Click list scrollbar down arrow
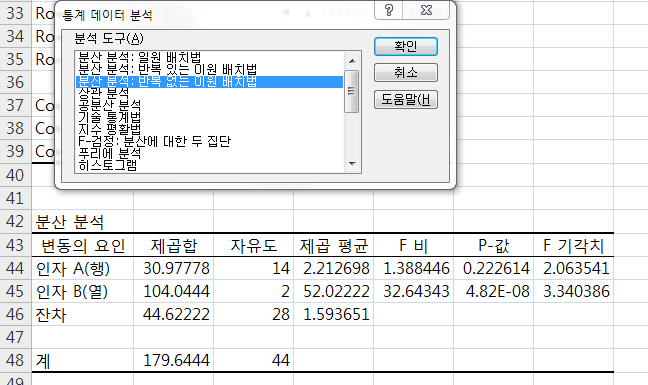Screen dimensions: 648x385 pyautogui.click(x=352, y=164)
